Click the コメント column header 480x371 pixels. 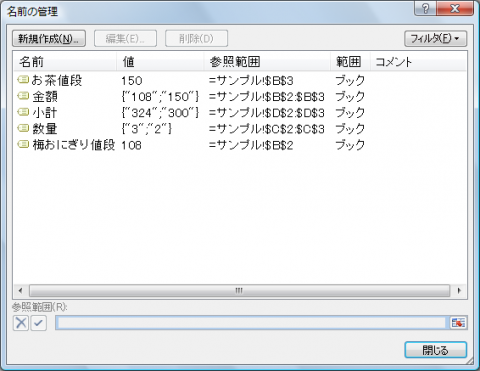pos(418,62)
